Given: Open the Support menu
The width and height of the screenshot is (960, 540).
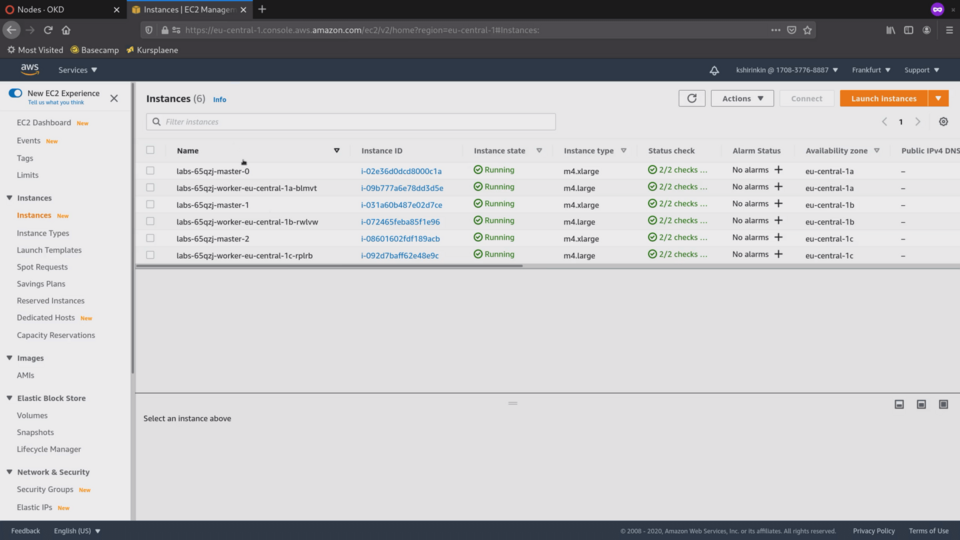Looking at the screenshot, I should point(921,70).
